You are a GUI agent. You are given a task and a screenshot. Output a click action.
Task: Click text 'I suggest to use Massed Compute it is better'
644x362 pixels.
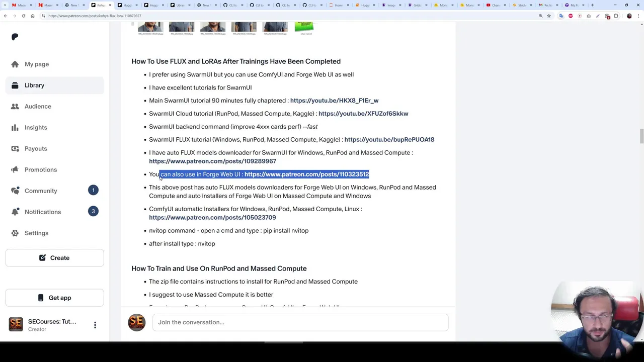(x=211, y=295)
